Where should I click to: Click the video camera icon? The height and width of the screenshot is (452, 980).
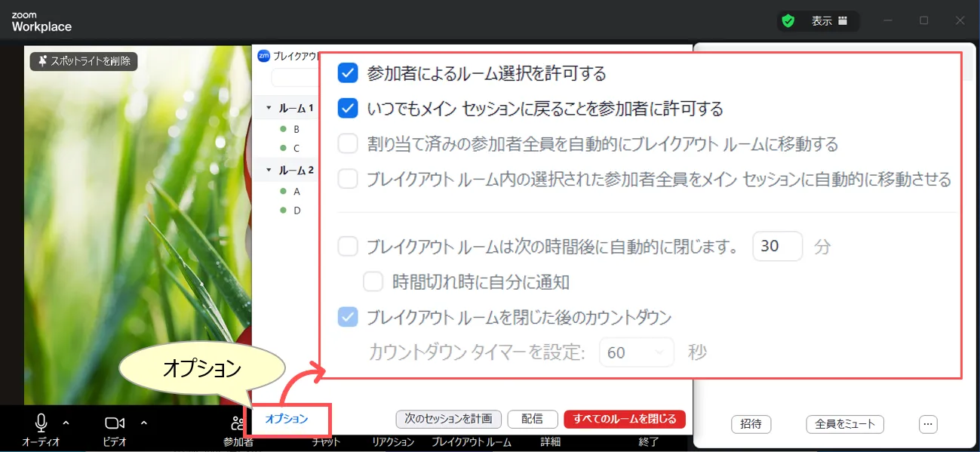click(x=115, y=423)
